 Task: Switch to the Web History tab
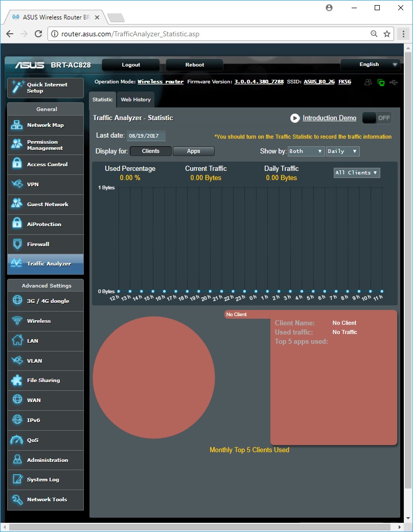135,100
